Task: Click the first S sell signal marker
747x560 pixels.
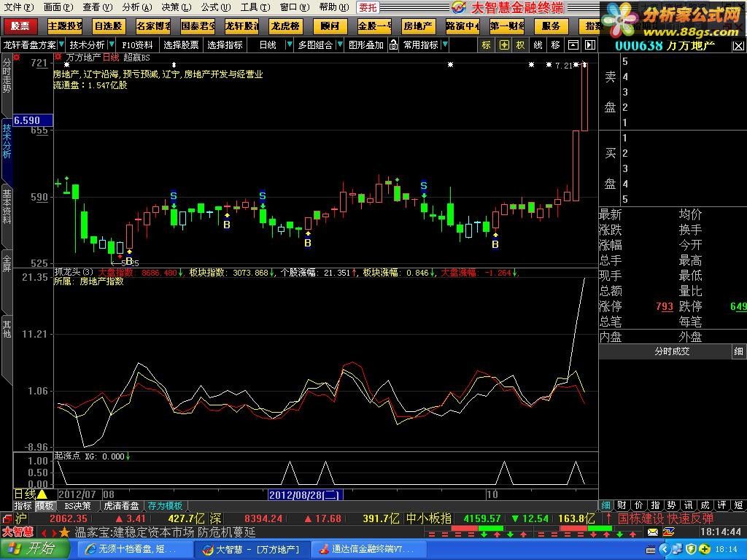Action: pos(174,195)
